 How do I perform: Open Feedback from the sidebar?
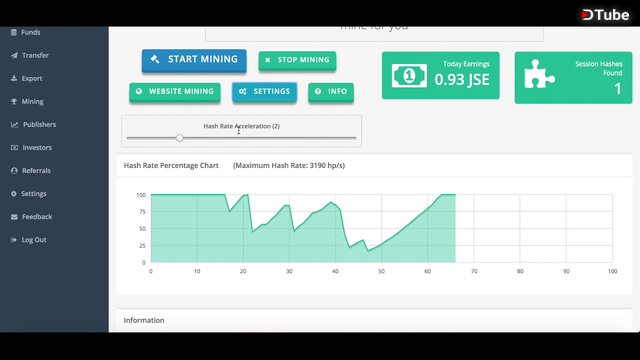pos(37,217)
